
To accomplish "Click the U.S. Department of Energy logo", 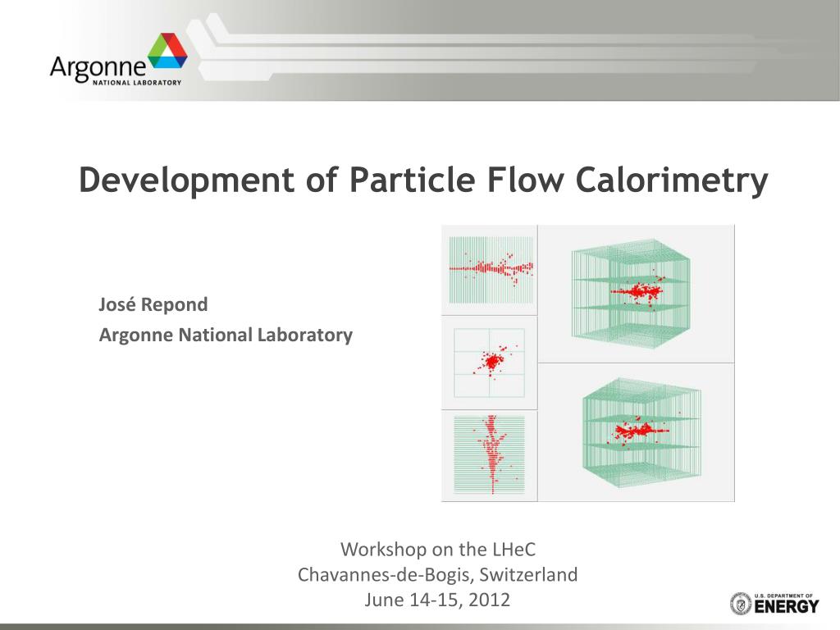I will coord(774,604).
